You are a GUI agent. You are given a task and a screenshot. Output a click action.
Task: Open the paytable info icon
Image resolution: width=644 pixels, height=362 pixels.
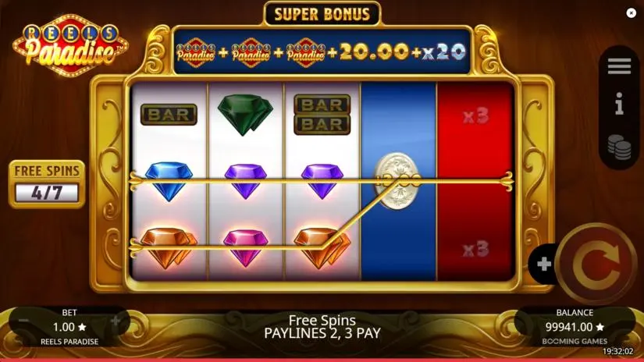coord(619,104)
